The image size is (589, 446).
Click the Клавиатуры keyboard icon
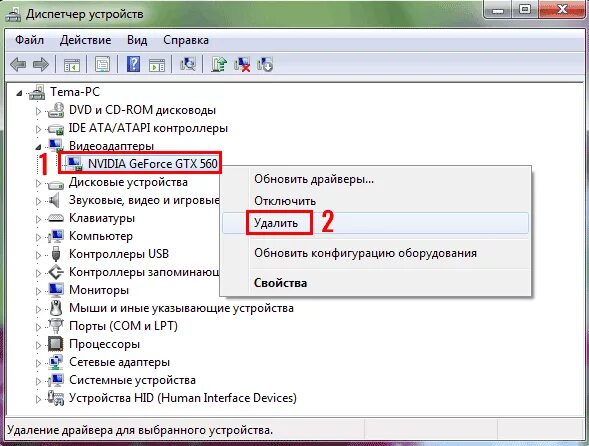56,218
